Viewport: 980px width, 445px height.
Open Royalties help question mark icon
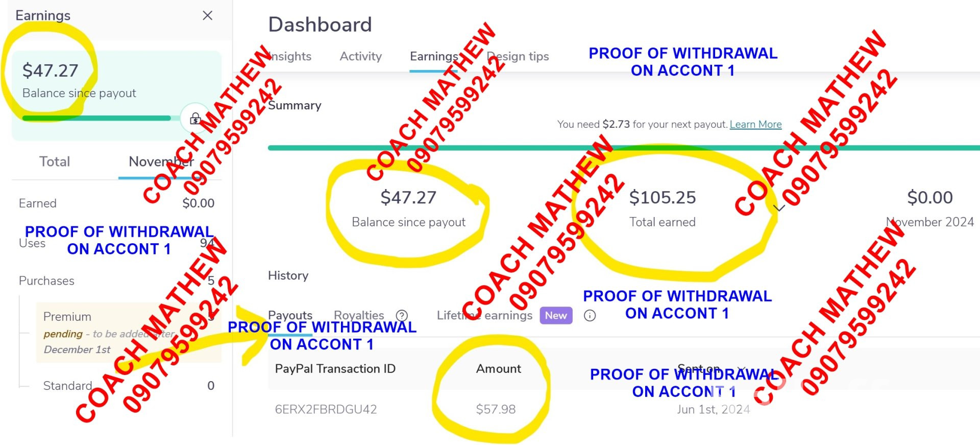click(402, 315)
